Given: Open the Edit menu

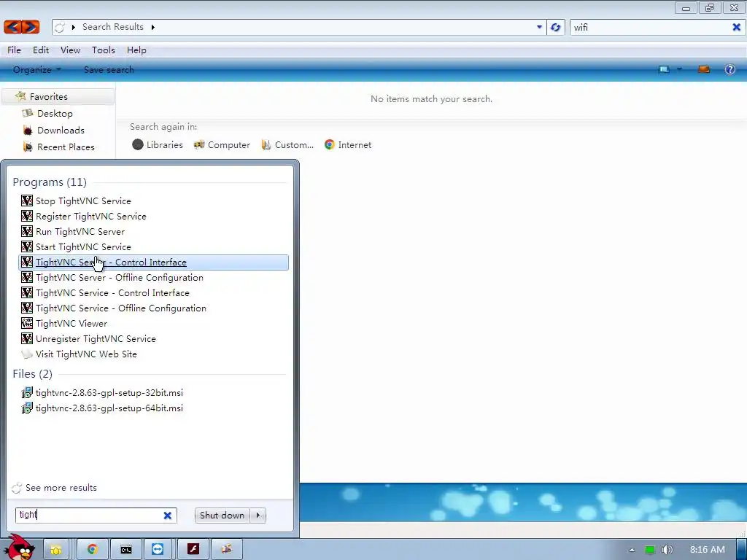Looking at the screenshot, I should click(x=41, y=50).
